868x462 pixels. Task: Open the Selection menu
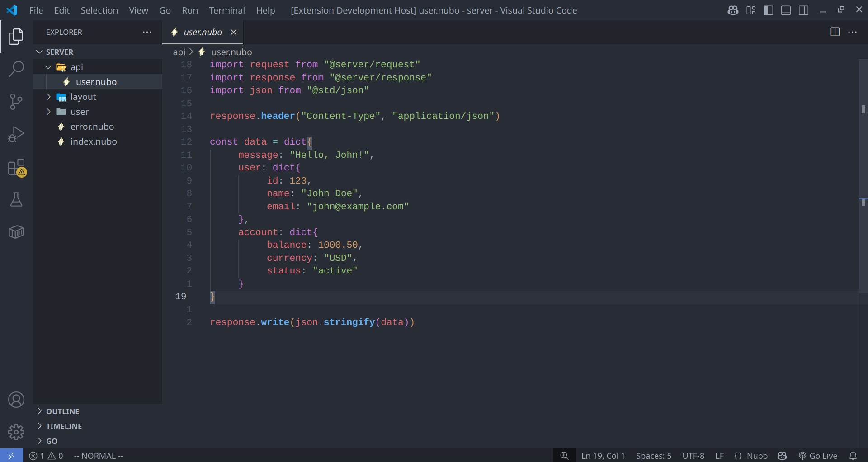[x=99, y=10]
